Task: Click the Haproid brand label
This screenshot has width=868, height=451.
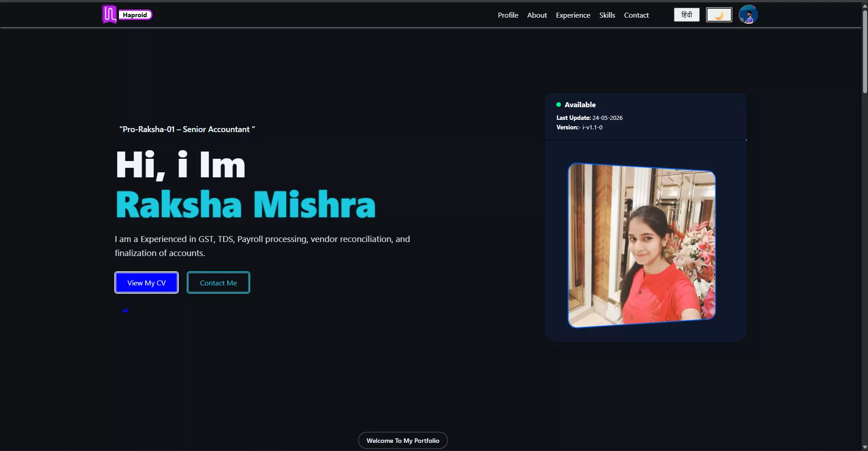Action: 135,15
